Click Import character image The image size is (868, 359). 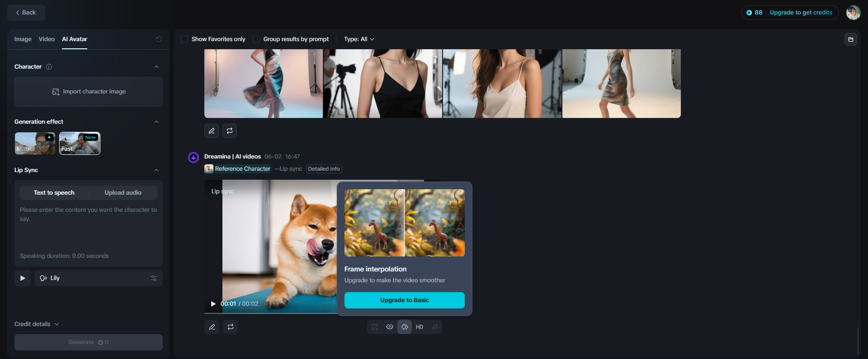[89, 92]
